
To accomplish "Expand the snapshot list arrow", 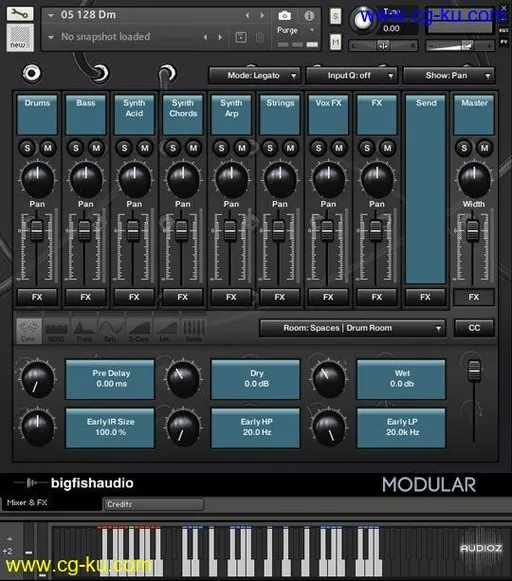I will coord(51,37).
